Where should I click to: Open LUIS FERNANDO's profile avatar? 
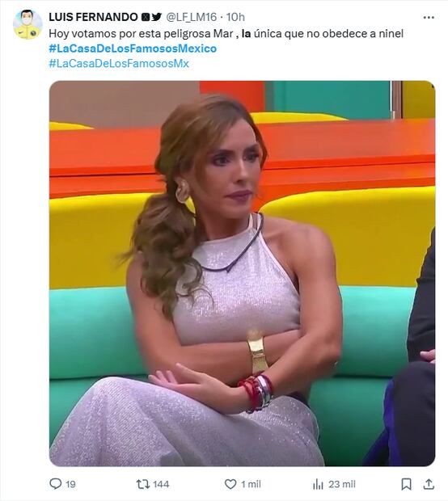[27, 24]
